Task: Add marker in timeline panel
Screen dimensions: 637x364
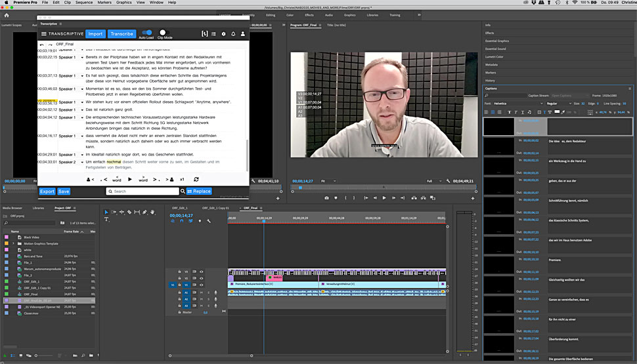Action: coord(200,221)
